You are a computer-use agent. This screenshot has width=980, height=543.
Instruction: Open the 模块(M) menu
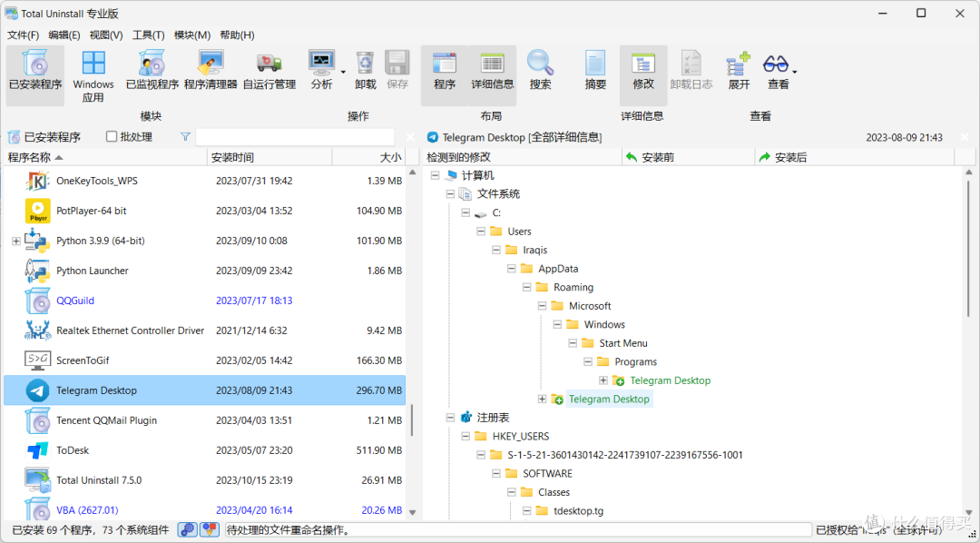(191, 35)
